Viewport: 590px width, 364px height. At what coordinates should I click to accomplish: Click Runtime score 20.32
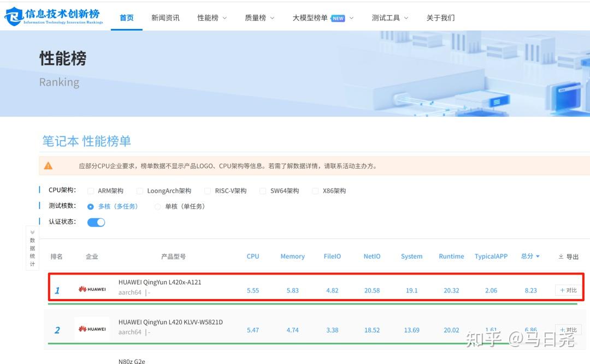tap(451, 290)
